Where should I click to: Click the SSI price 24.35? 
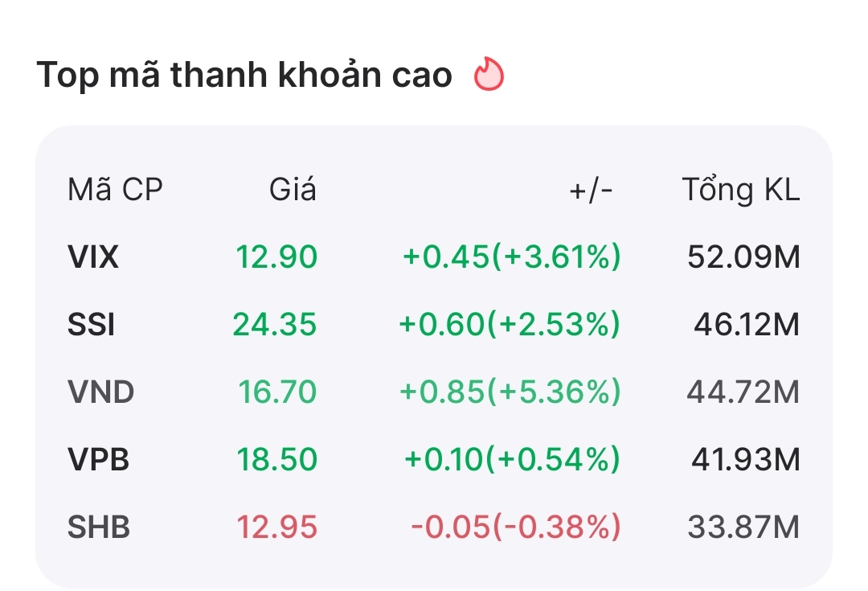click(x=275, y=325)
